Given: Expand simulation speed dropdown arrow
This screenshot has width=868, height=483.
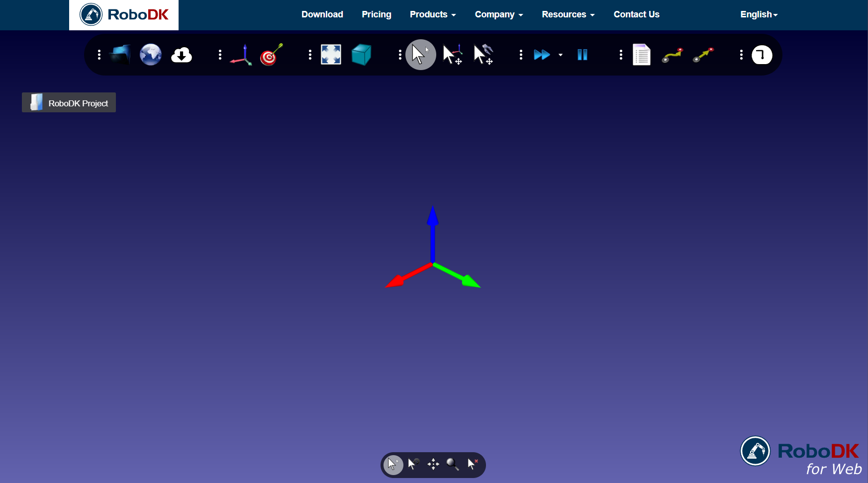Looking at the screenshot, I should coord(561,55).
